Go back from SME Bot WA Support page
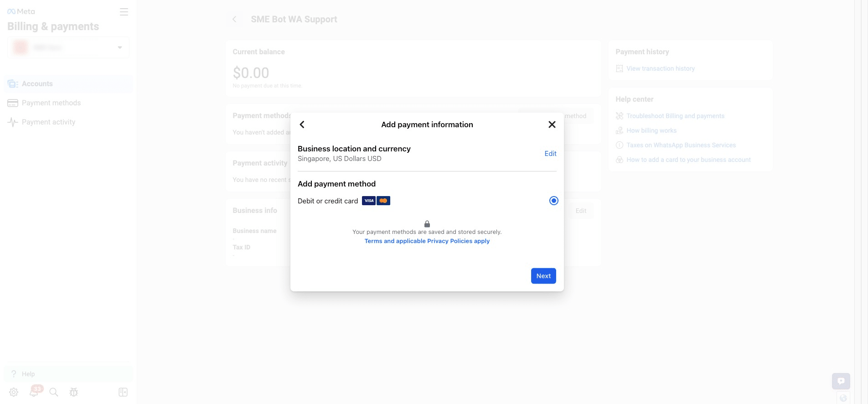 234,19
